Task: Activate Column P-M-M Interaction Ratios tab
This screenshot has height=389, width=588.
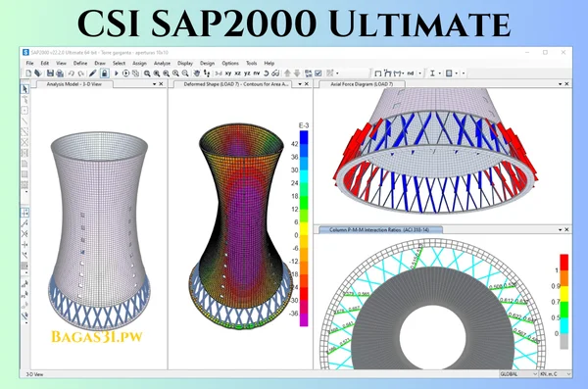Action: [379, 229]
